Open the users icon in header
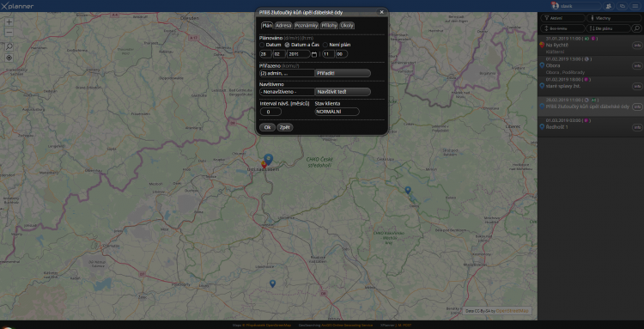The height and width of the screenshot is (329, 644). click(609, 6)
